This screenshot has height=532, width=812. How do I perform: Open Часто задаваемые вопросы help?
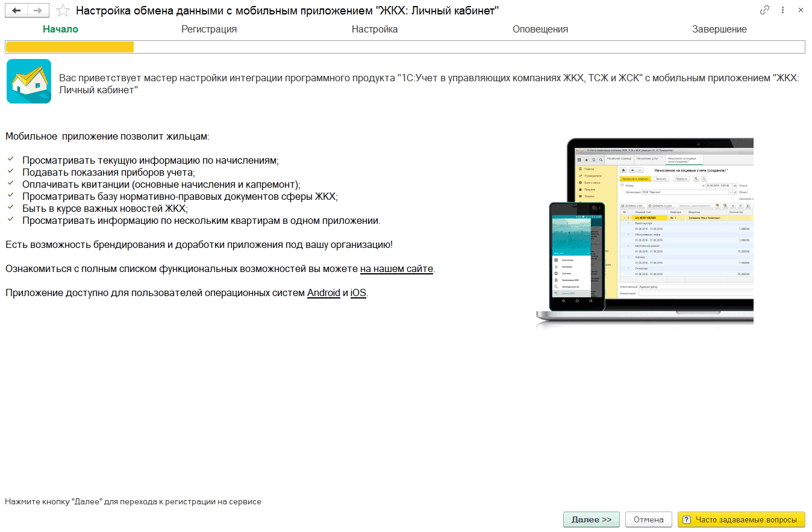[741, 519]
